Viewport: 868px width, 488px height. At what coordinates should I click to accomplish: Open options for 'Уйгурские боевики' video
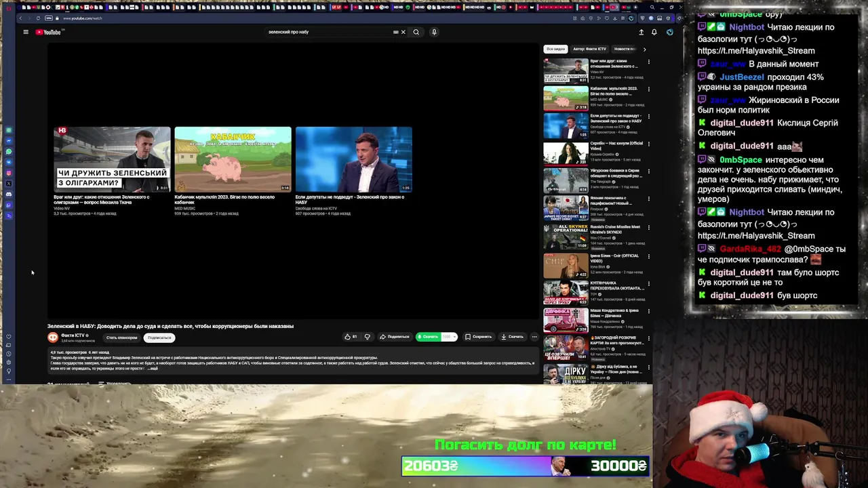648,173
